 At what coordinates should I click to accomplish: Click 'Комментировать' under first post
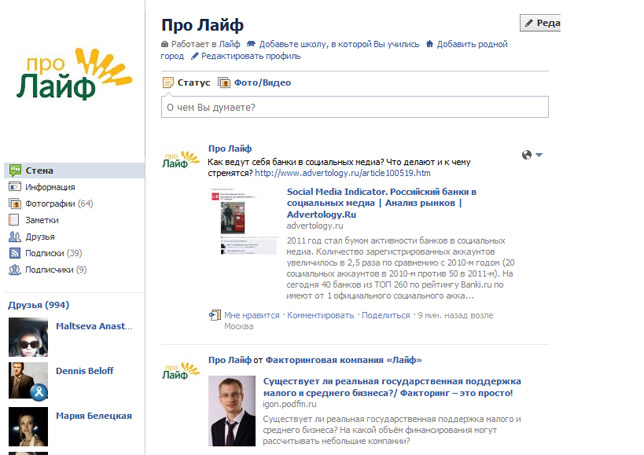pyautogui.click(x=321, y=314)
